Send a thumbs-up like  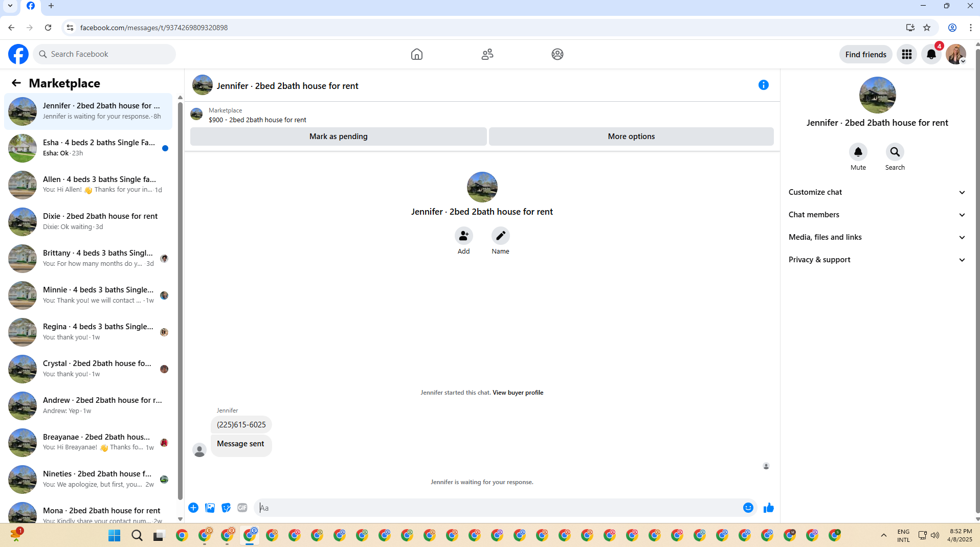769,508
